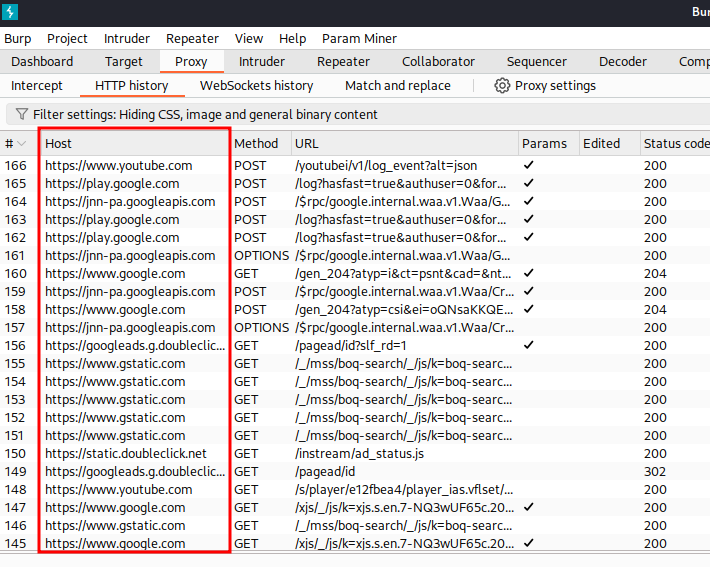This screenshot has width=710, height=567.
Task: Open the Param Miner menu
Action: 359,38
